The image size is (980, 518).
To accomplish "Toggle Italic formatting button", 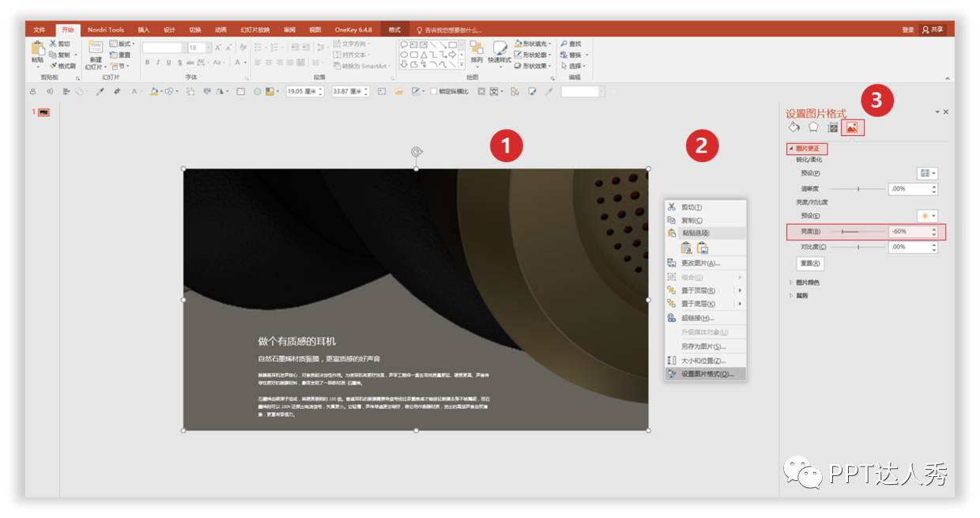I will click(x=157, y=62).
